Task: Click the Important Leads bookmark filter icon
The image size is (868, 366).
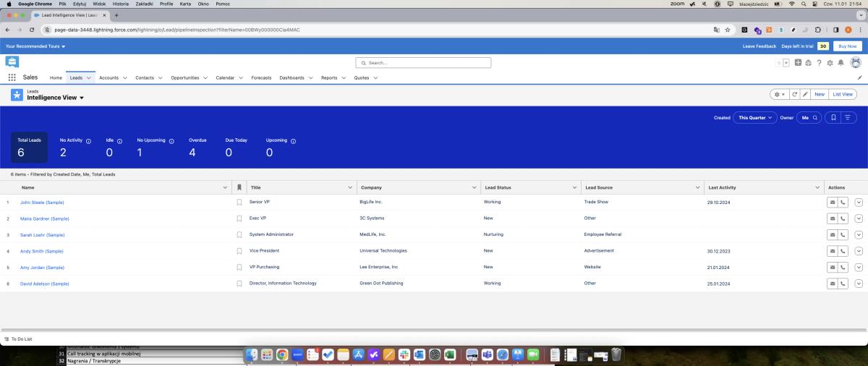Action: [x=833, y=117]
